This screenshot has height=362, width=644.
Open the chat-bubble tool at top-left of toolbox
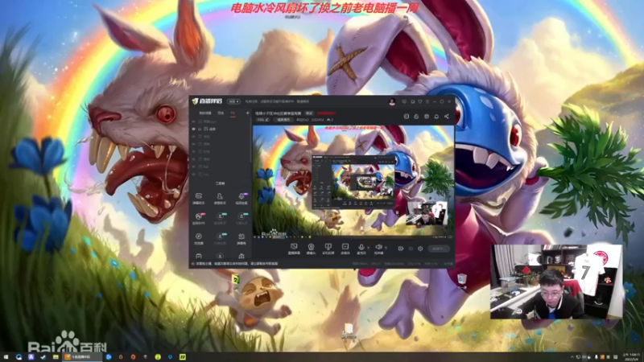198,198
